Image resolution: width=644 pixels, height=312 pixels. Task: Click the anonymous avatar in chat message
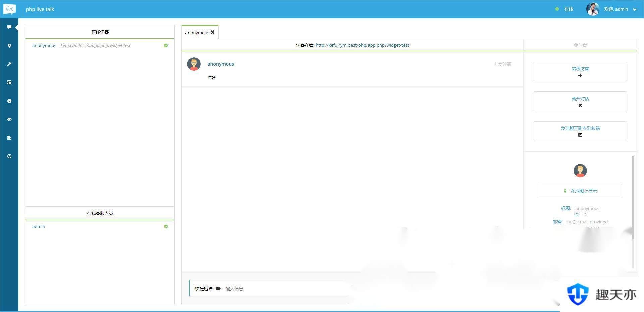click(194, 64)
